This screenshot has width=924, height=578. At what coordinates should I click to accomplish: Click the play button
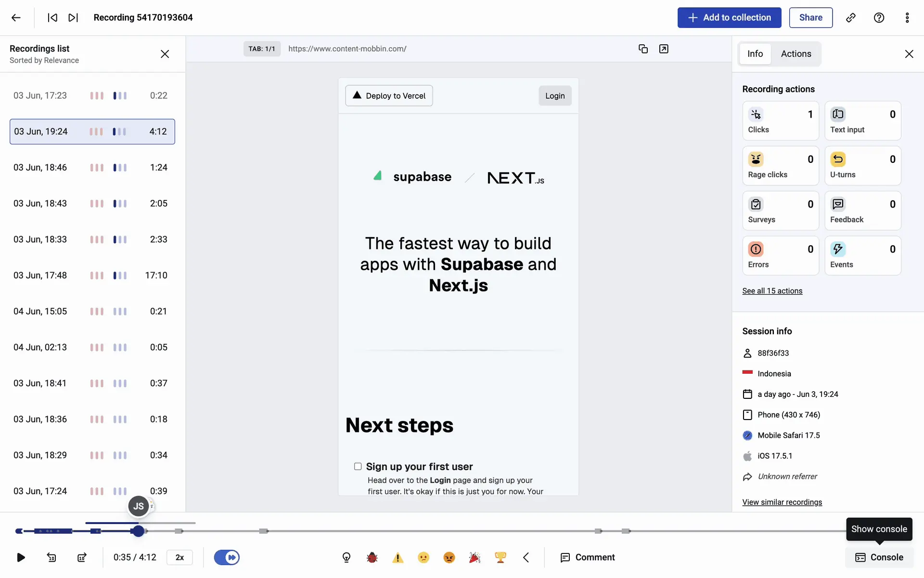click(x=21, y=557)
